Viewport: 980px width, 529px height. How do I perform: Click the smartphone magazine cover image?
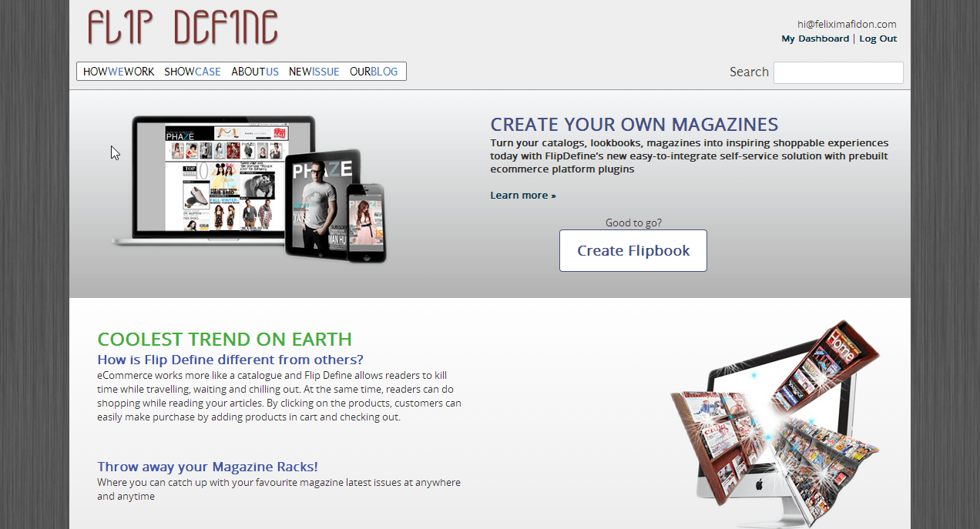[365, 223]
